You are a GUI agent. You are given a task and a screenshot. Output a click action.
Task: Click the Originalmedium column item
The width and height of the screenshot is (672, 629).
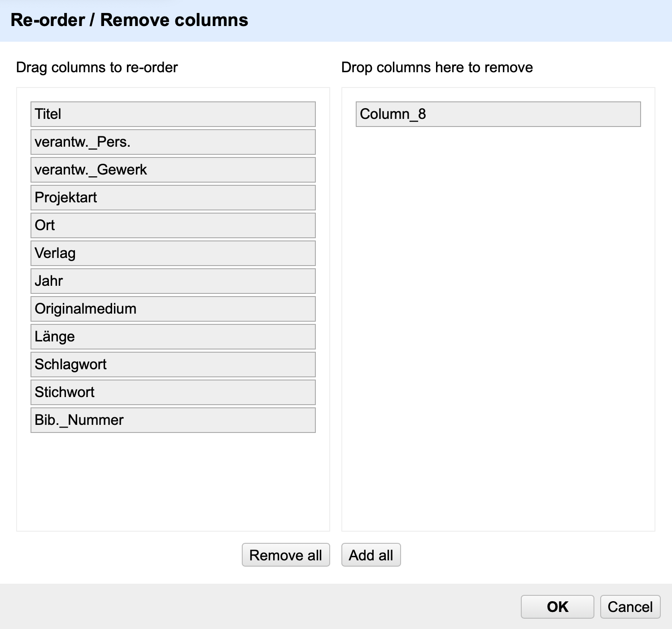pyautogui.click(x=173, y=309)
